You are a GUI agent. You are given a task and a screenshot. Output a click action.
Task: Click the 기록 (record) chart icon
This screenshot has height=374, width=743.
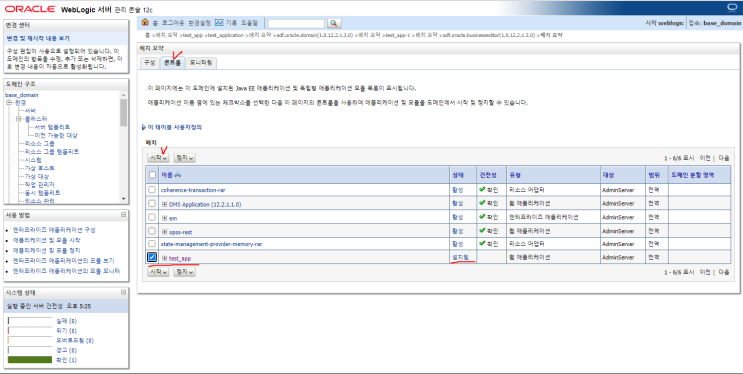[x=219, y=22]
